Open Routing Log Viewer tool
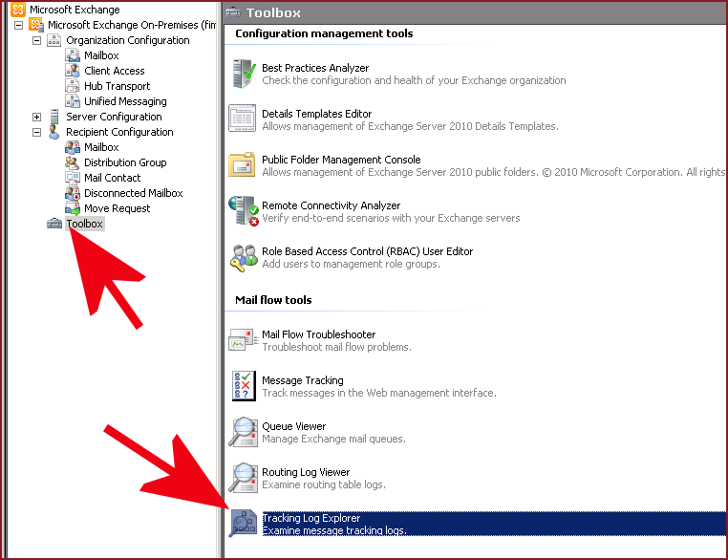 306,472
